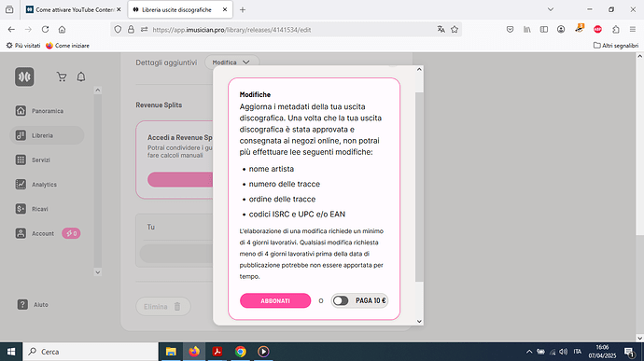Open notifications bell icon
The height and width of the screenshot is (361, 644).
pos(81,76)
